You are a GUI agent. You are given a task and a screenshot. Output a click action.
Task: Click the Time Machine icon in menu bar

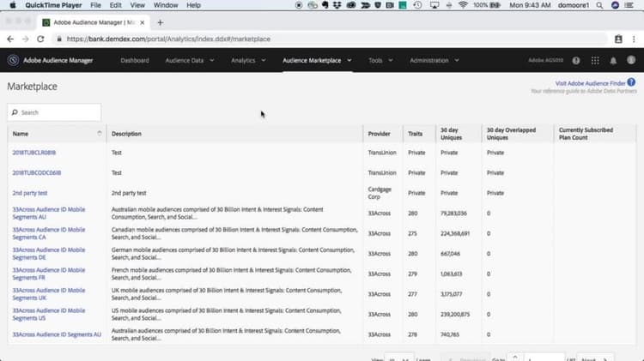(x=417, y=5)
